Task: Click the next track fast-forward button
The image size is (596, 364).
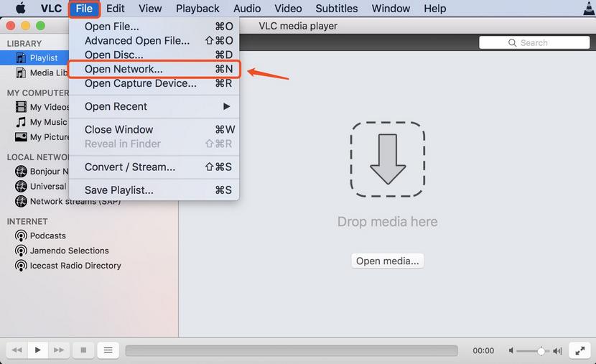Action: [x=59, y=350]
